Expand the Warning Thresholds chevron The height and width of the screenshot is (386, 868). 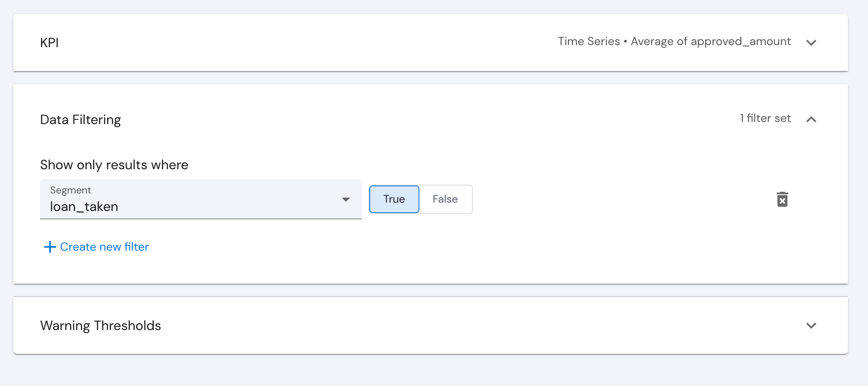[x=811, y=325]
